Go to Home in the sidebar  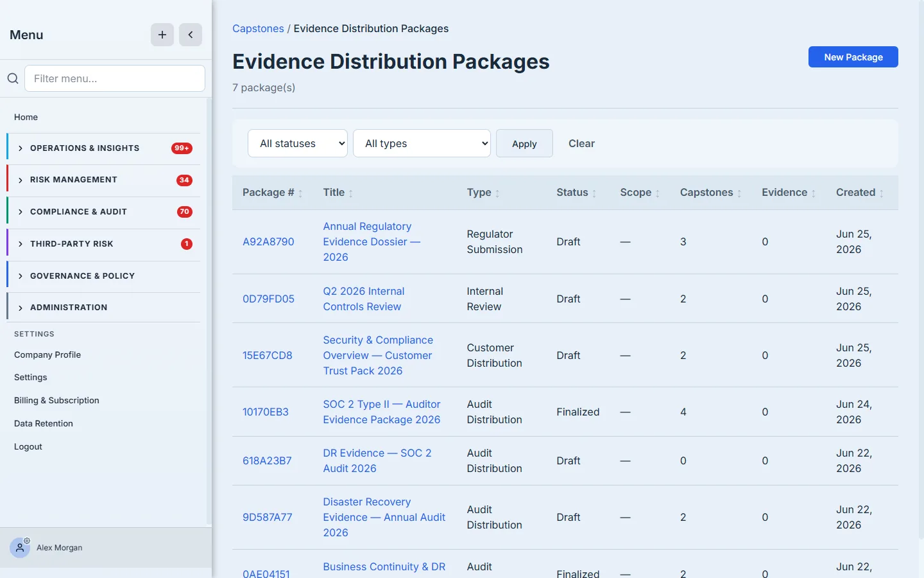pos(26,117)
